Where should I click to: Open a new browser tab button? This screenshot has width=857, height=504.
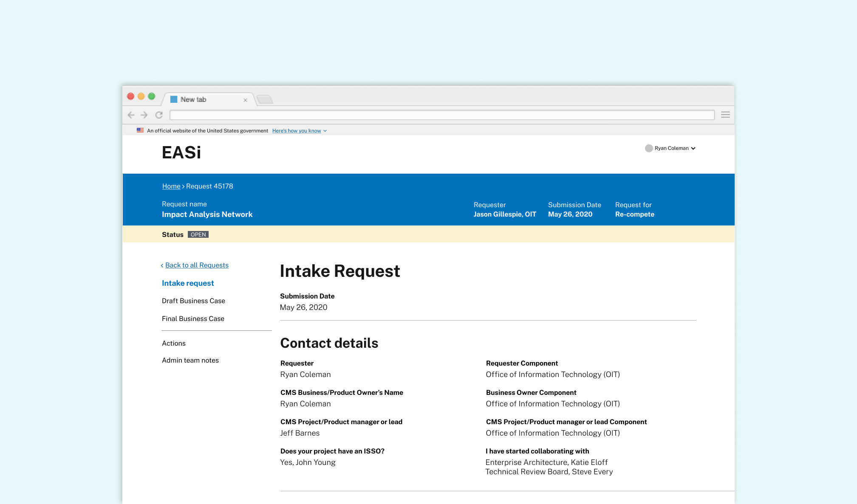265,99
